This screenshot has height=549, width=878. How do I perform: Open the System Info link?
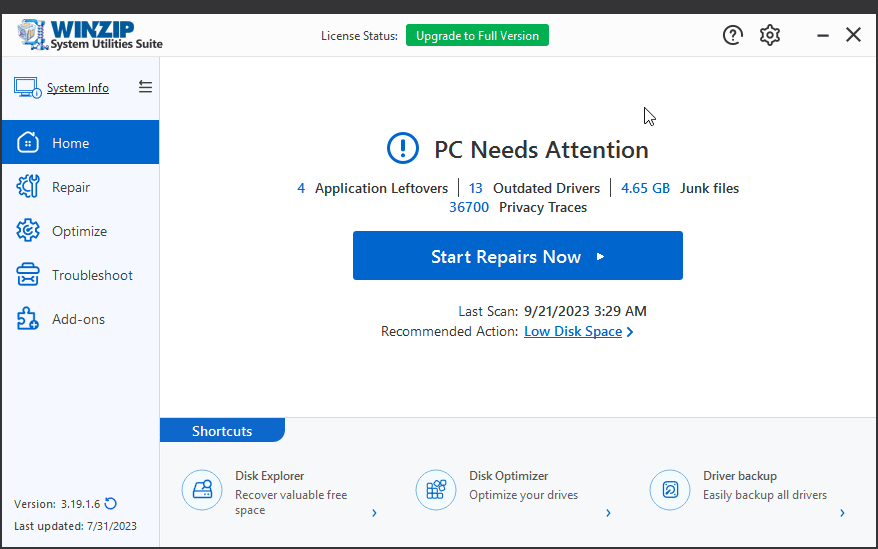pyautogui.click(x=78, y=88)
